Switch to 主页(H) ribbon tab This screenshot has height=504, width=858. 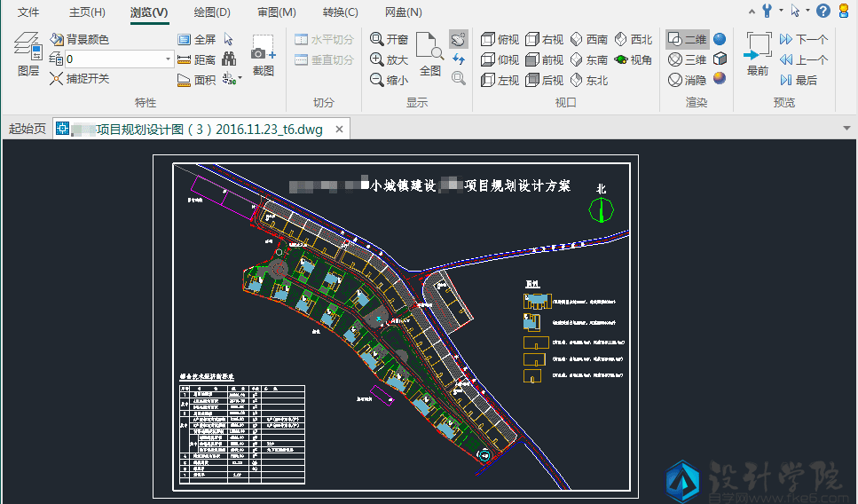(87, 12)
